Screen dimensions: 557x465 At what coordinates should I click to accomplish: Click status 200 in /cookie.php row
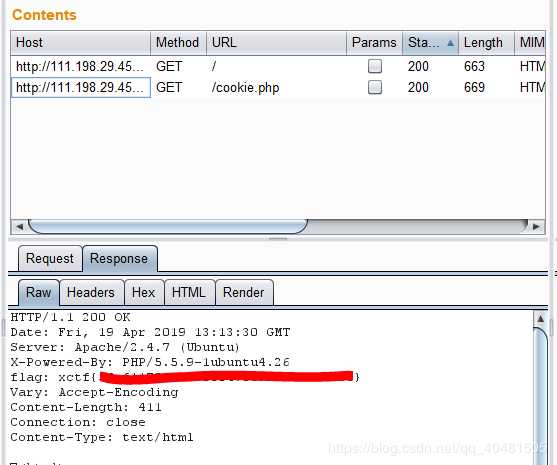tap(418, 87)
